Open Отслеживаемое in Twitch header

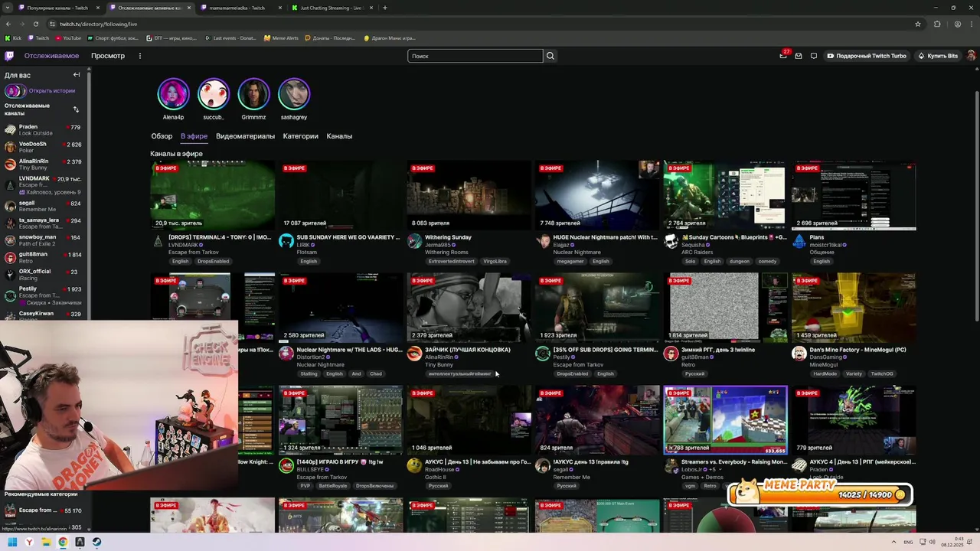(51, 56)
